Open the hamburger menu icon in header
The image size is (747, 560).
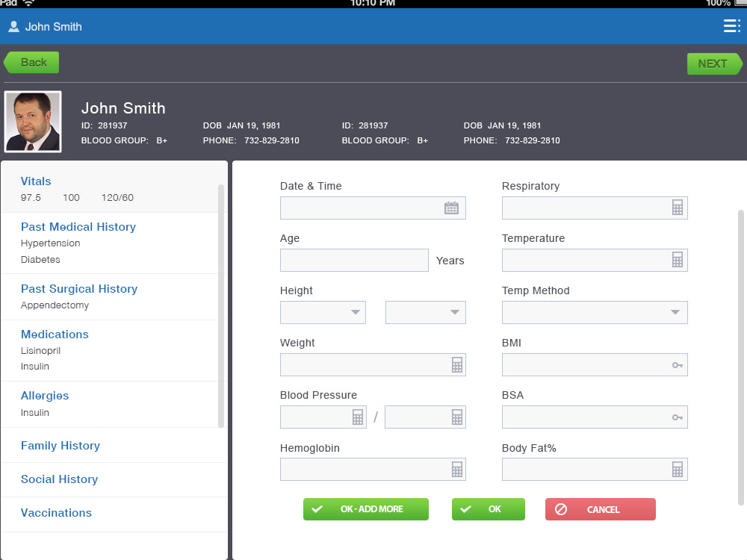coord(732,25)
